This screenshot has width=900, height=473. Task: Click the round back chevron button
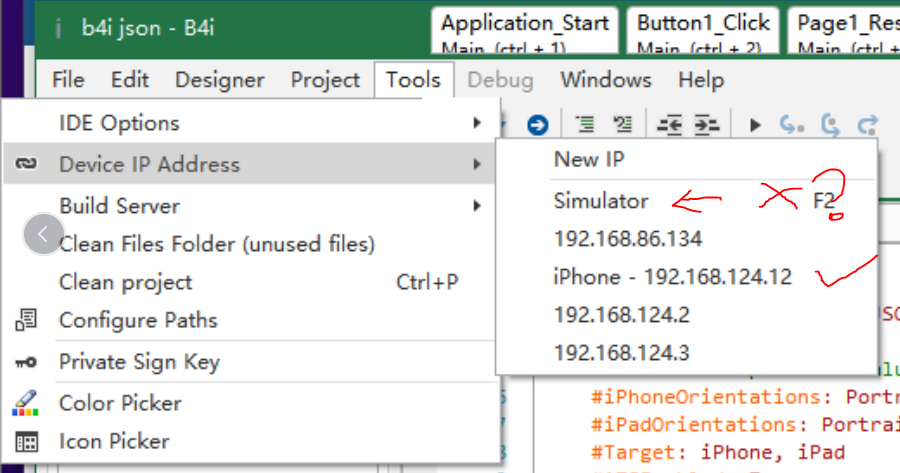pyautogui.click(x=44, y=235)
